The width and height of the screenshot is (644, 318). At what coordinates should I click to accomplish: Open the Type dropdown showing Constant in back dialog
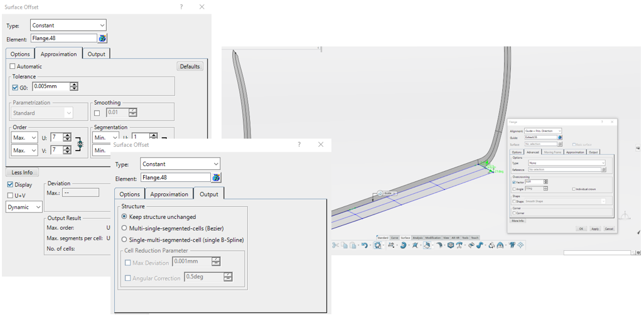(68, 26)
